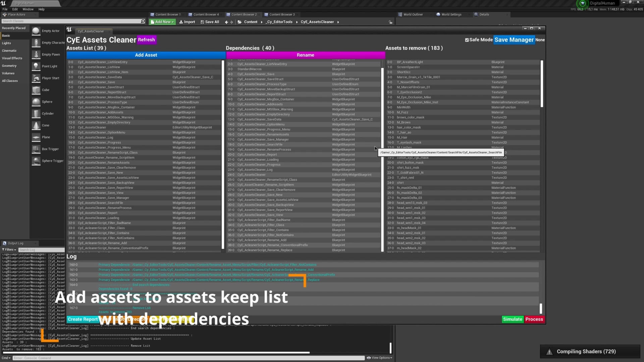Open the Filters dropdown in Output Log
Screen dimensions: 644x362
(x=9, y=249)
